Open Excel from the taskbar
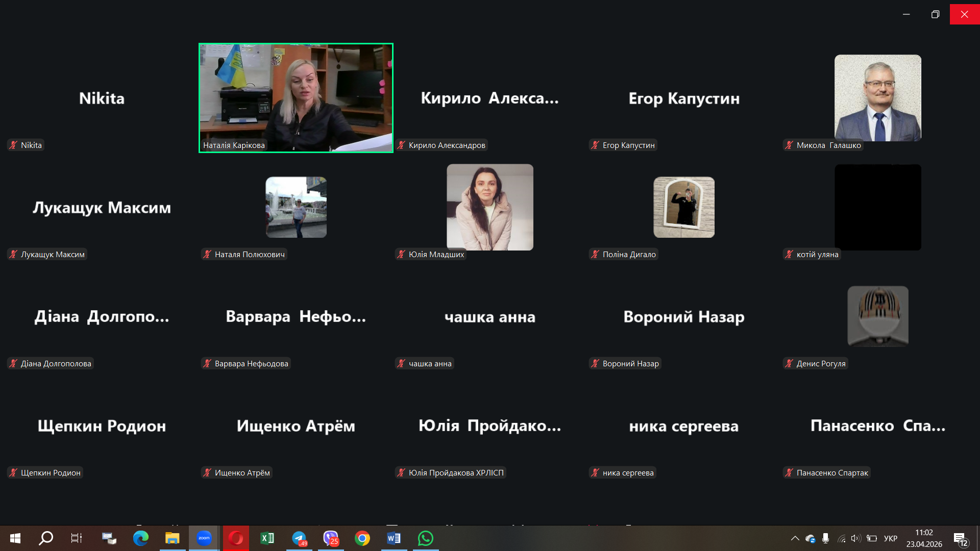The width and height of the screenshot is (980, 551). click(x=267, y=538)
